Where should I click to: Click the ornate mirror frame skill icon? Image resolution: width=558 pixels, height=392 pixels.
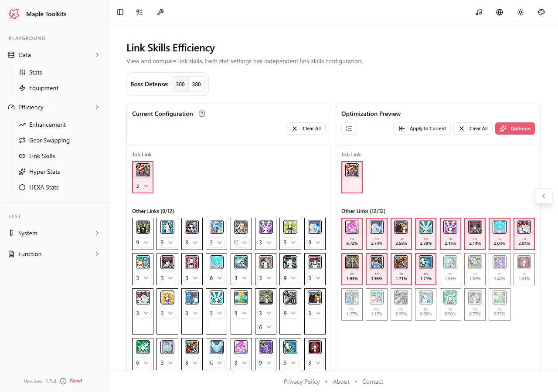pos(167,347)
